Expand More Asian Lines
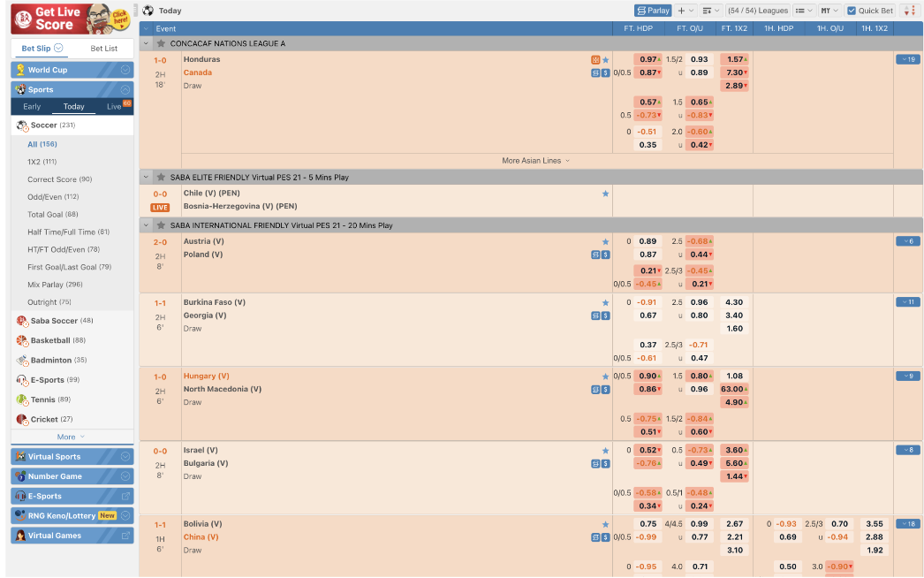924x578 pixels. coord(535,161)
